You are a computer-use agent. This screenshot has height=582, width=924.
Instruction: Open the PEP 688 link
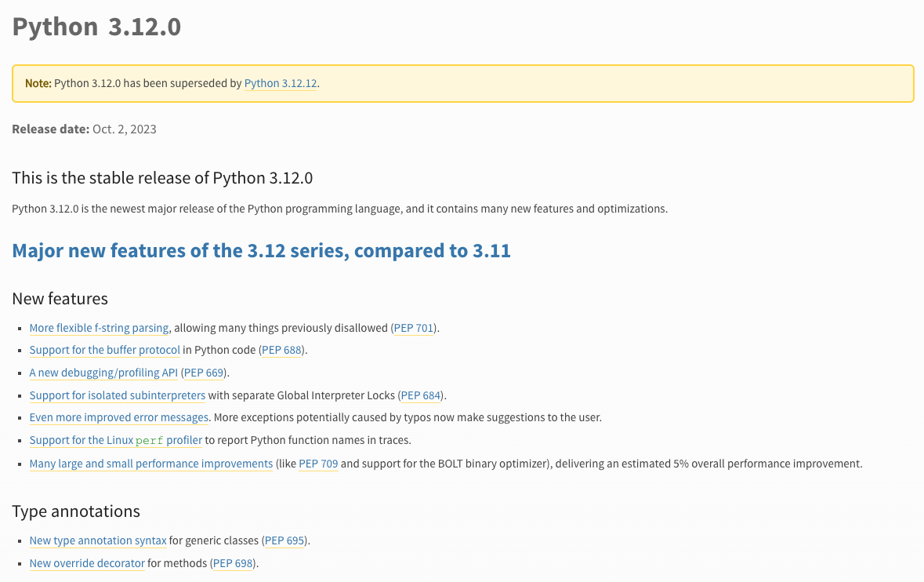tap(282, 350)
